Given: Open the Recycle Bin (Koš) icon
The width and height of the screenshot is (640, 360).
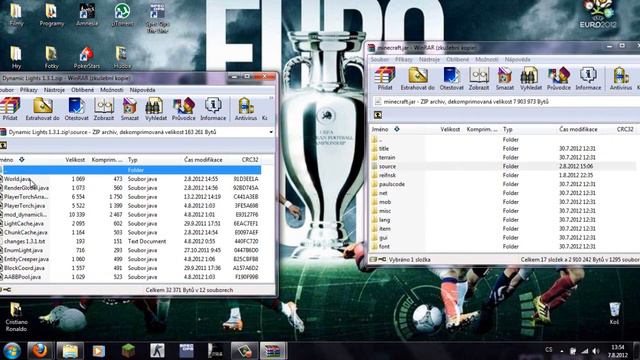Looking at the screenshot, I should pos(614,313).
